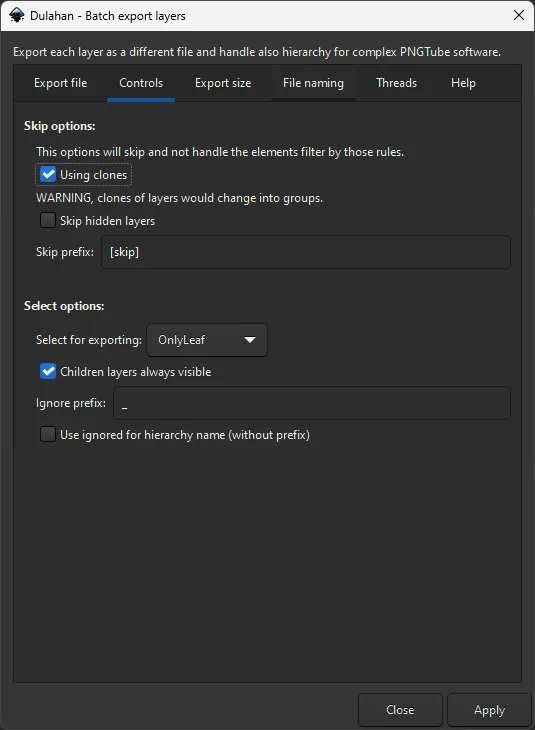Click the Ignore prefix label

click(71, 403)
